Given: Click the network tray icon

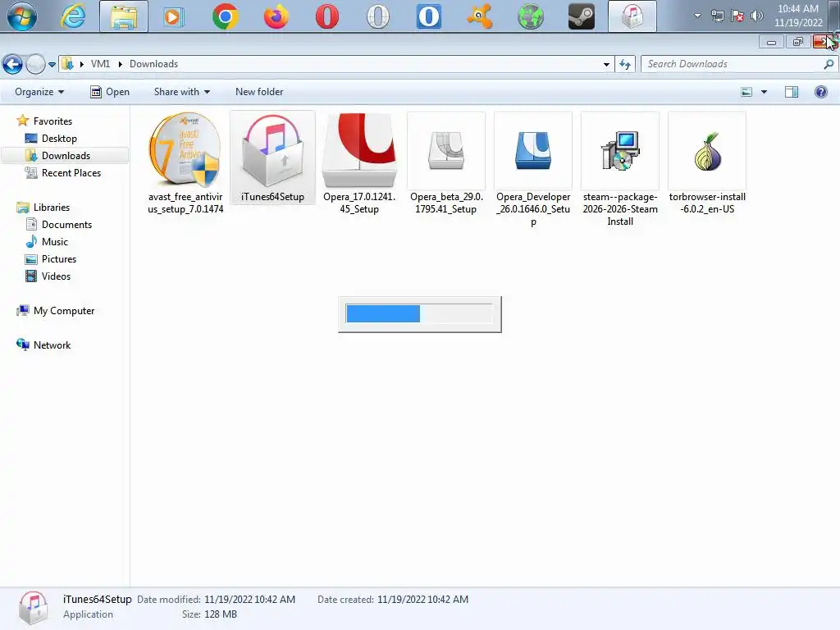Looking at the screenshot, I should tap(717, 16).
